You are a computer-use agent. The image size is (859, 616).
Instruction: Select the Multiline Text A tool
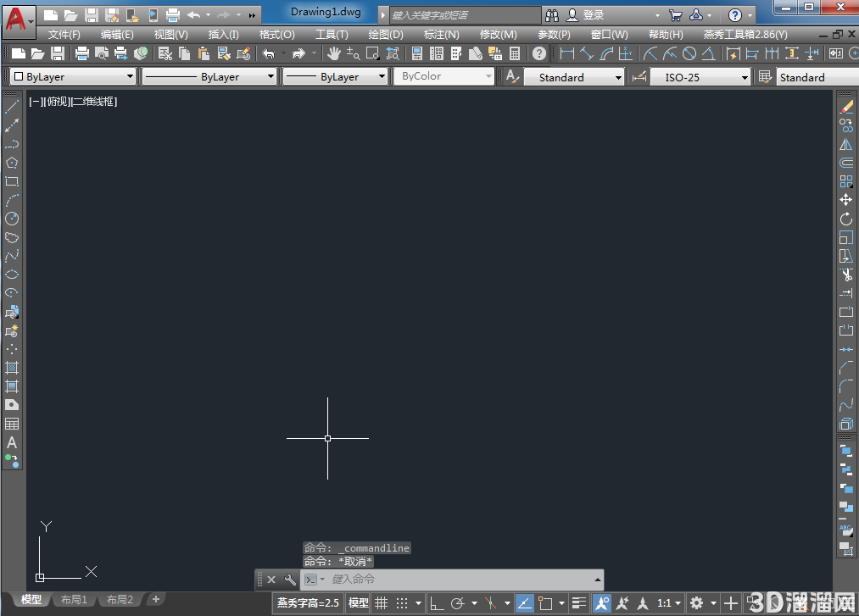coord(12,442)
